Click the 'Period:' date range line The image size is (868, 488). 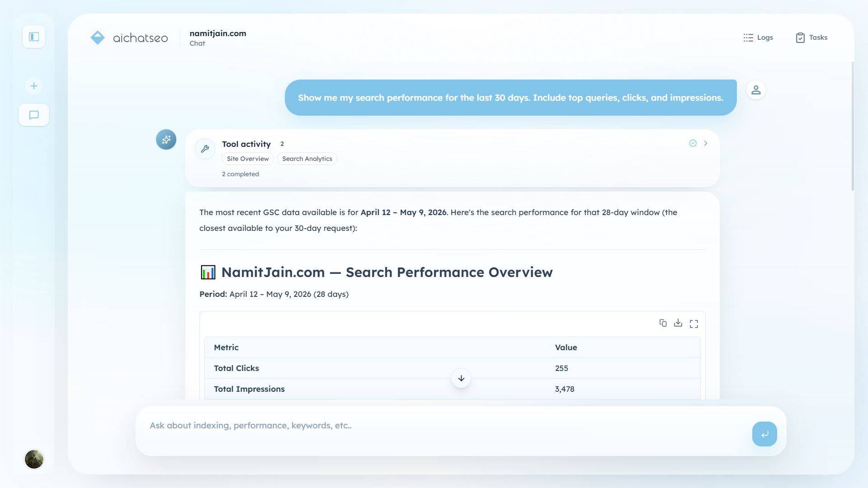(274, 294)
